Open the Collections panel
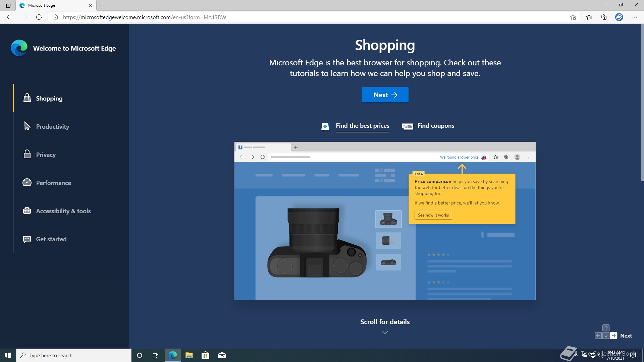Image resolution: width=644 pixels, height=362 pixels. [x=604, y=17]
